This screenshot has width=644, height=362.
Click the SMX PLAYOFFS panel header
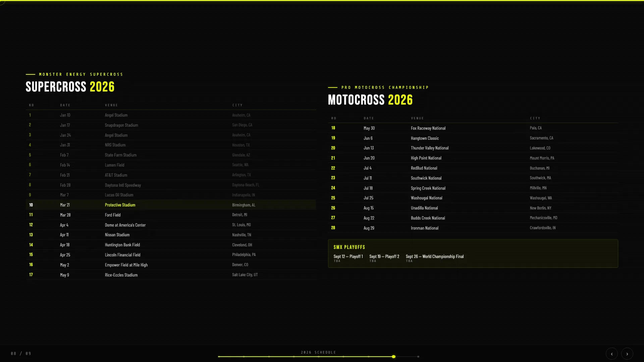pyautogui.click(x=349, y=247)
